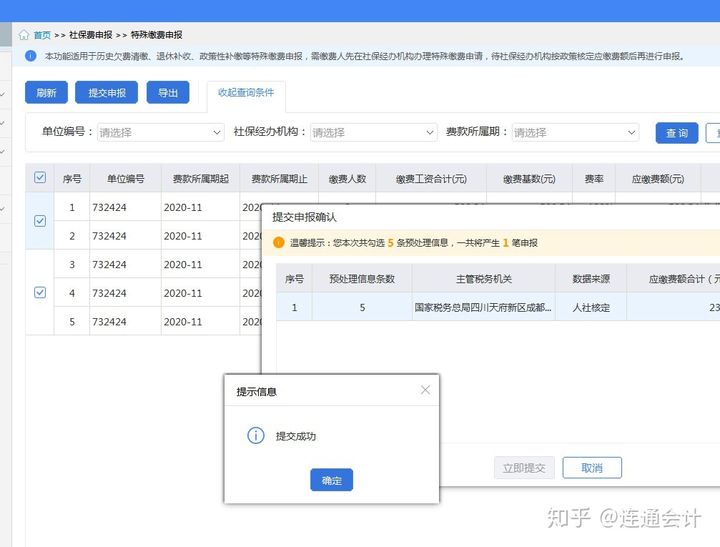
Task: Toggle the select-all checkbox in table header
Action: tap(40, 178)
